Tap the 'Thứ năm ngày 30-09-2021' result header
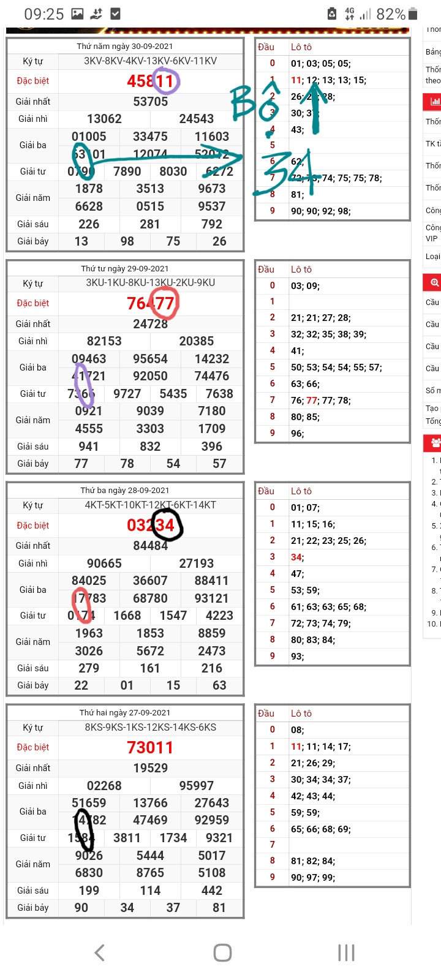Image resolution: width=441 pixels, height=980 pixels. coord(125,46)
